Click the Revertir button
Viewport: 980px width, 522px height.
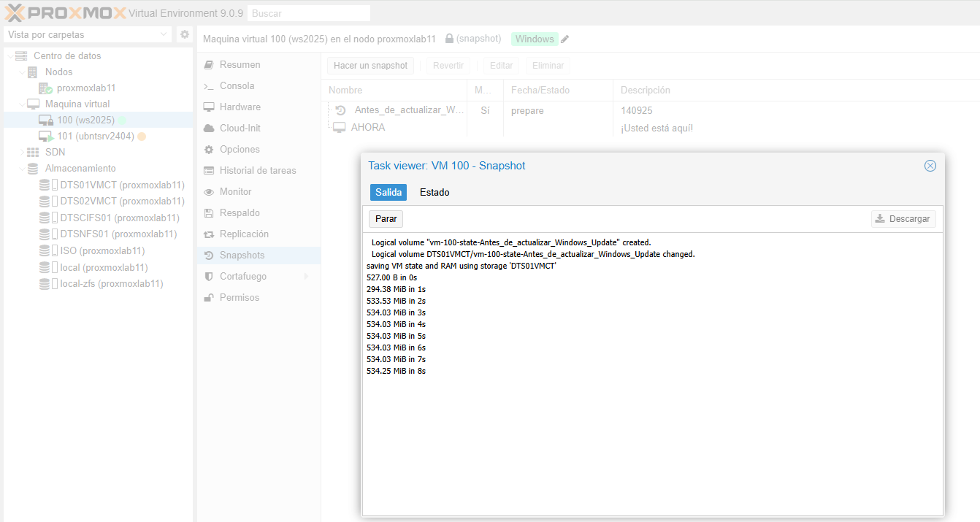coord(448,66)
